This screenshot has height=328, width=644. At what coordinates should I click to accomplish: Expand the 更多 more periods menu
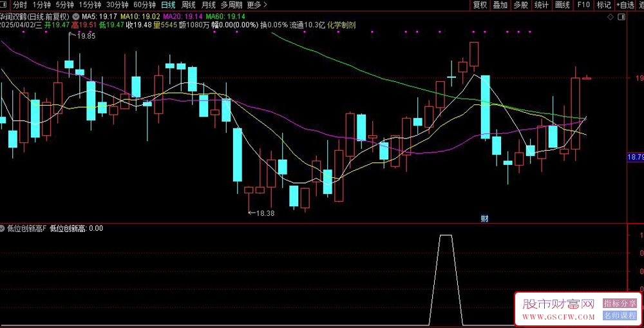[x=257, y=5]
